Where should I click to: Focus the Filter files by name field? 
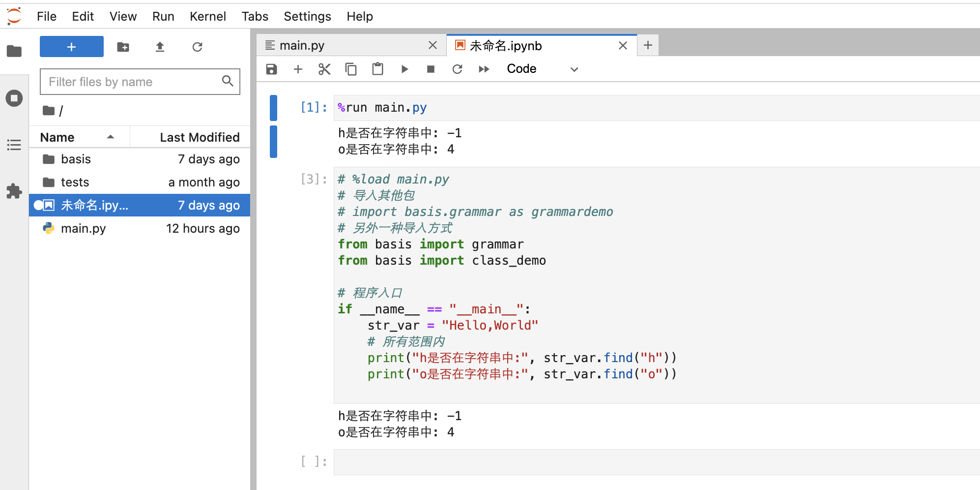point(133,82)
